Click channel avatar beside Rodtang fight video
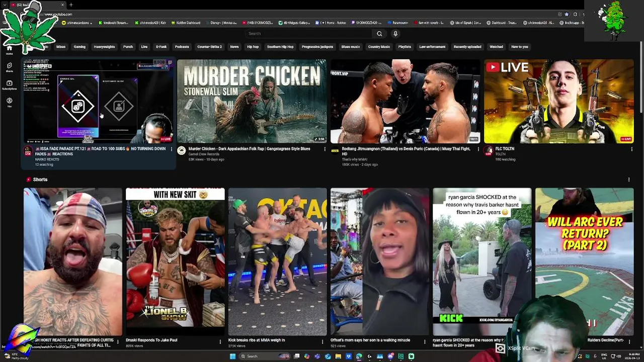This screenshot has width=644, height=362. 335,150
